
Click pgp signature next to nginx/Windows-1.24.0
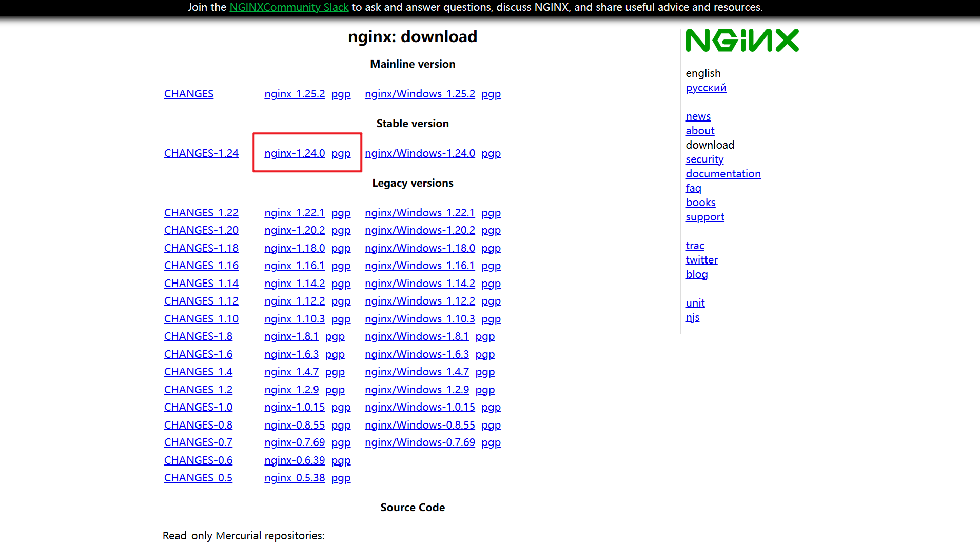pos(491,153)
